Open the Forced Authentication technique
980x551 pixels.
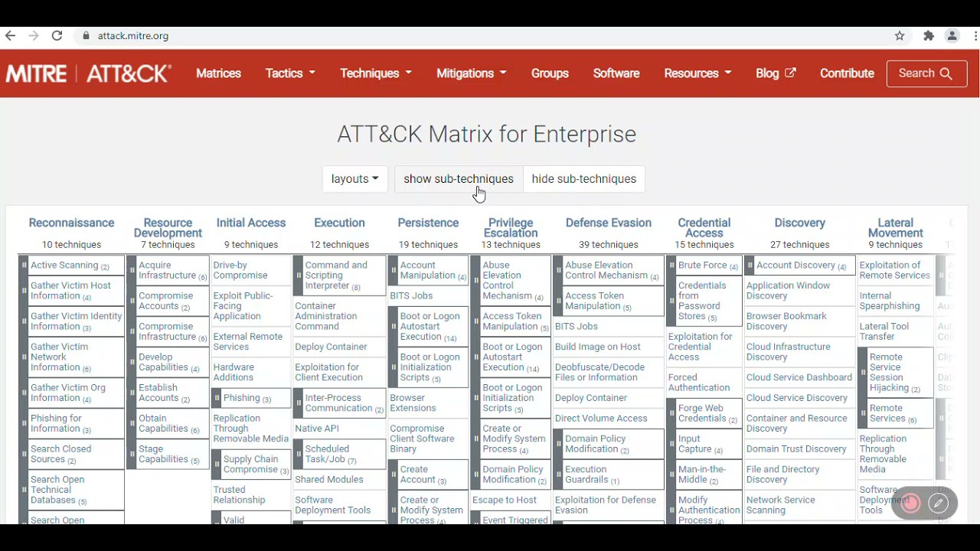click(699, 383)
